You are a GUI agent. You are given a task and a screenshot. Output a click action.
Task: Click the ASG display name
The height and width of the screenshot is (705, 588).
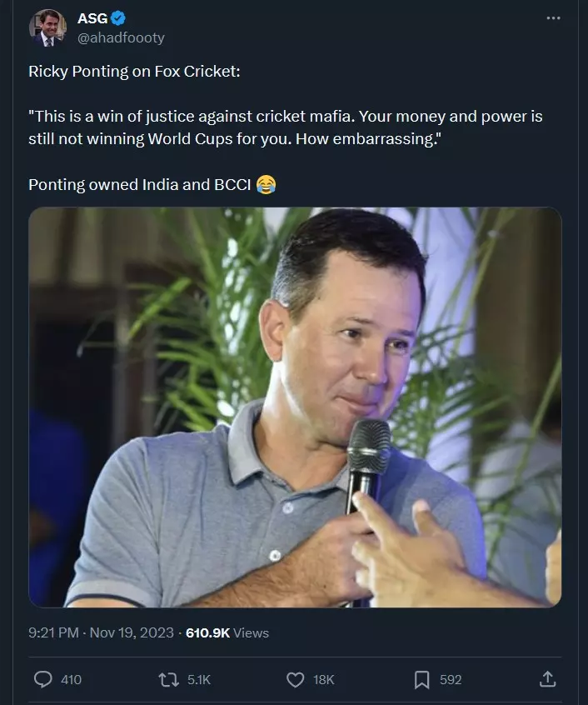tap(92, 18)
